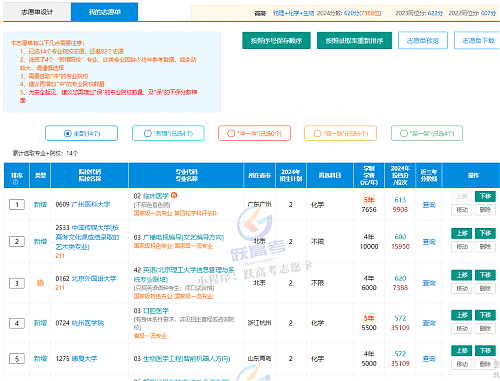Open the 杭州医学院 school link
Screen dimensions: 500x381
click(x=87, y=323)
